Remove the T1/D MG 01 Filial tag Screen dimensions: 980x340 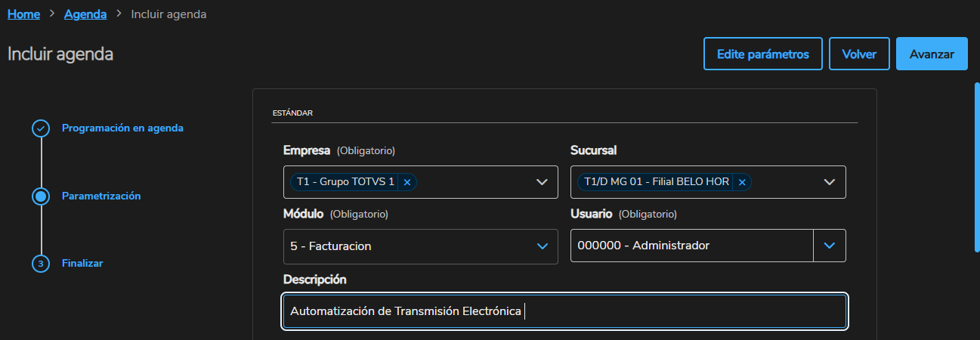coord(742,182)
